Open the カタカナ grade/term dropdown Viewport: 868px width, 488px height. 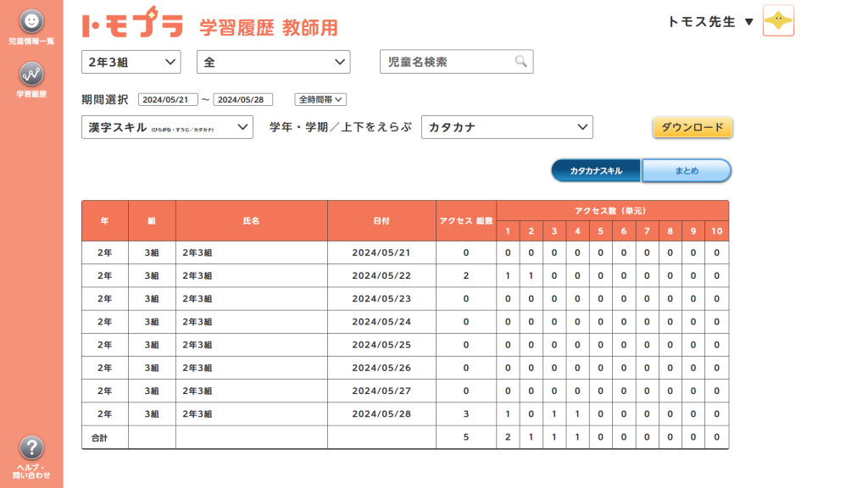(x=507, y=127)
